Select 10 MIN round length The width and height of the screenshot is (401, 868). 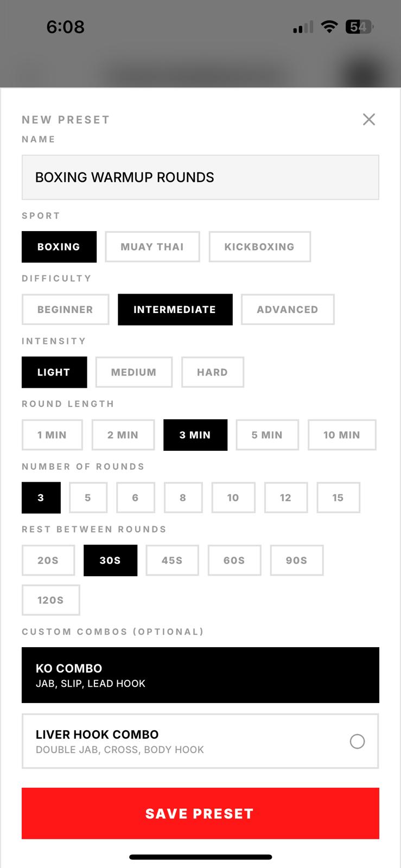pos(341,435)
